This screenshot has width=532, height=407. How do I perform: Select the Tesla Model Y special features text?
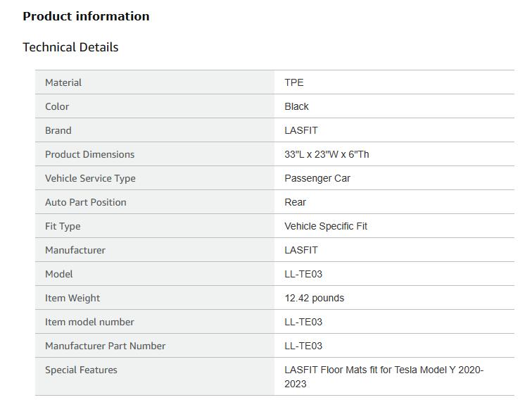pyautogui.click(x=384, y=377)
